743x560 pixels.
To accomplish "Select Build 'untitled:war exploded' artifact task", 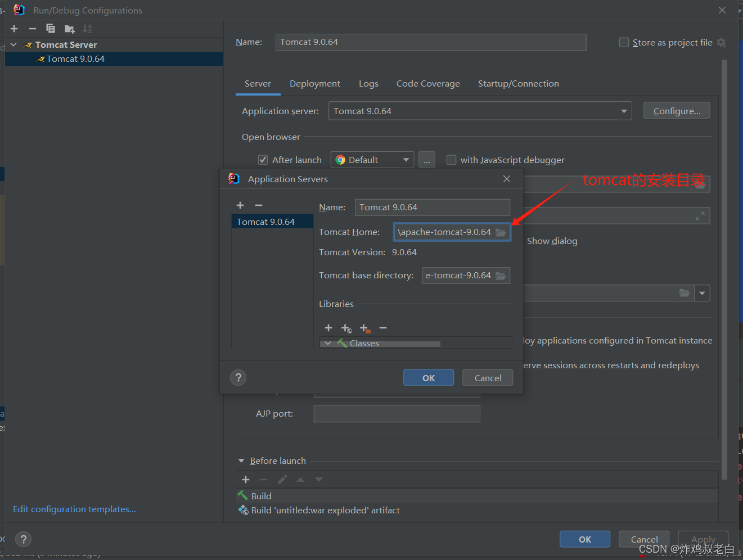I will (477, 510).
